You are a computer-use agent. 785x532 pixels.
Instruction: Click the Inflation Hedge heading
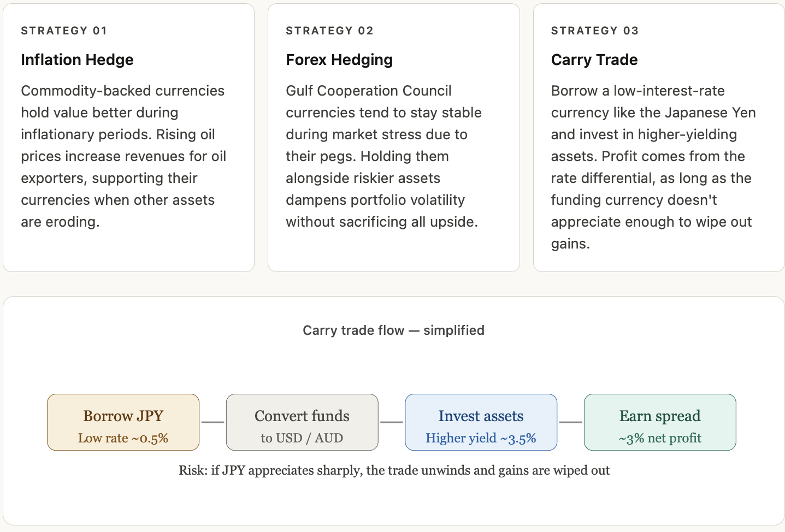pyautogui.click(x=77, y=60)
